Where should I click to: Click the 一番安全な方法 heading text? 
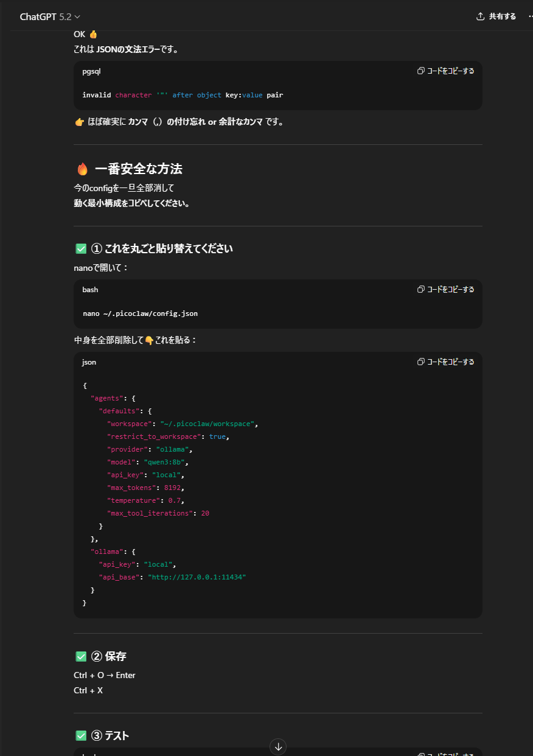click(x=139, y=169)
